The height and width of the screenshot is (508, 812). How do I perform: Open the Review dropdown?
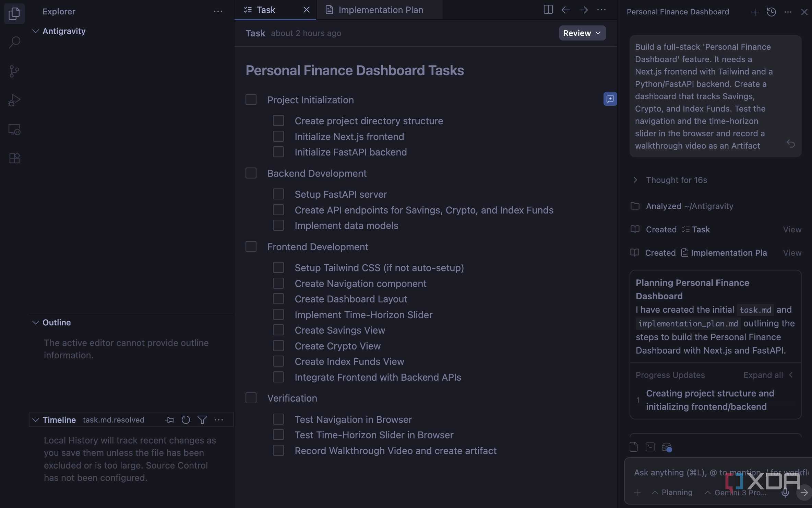pos(582,33)
